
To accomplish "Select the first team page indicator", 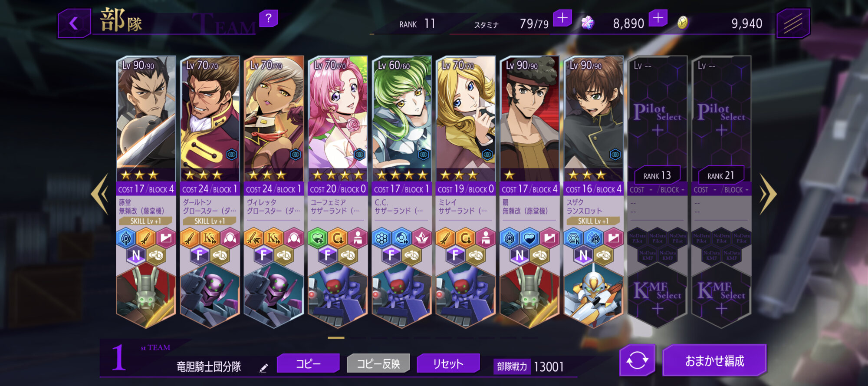I will (336, 337).
